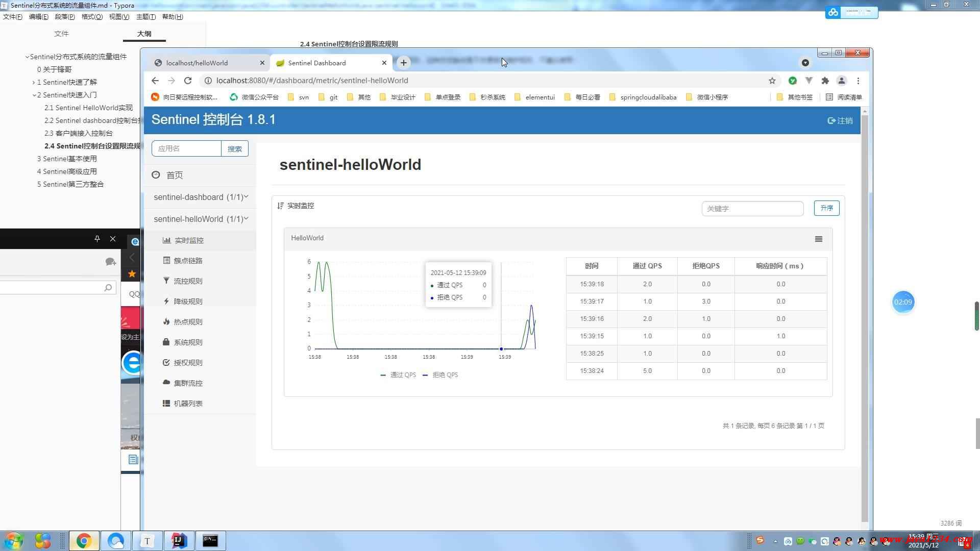The width and height of the screenshot is (980, 551).
Task: Open tab search dropdown in Chrome
Action: (x=805, y=63)
